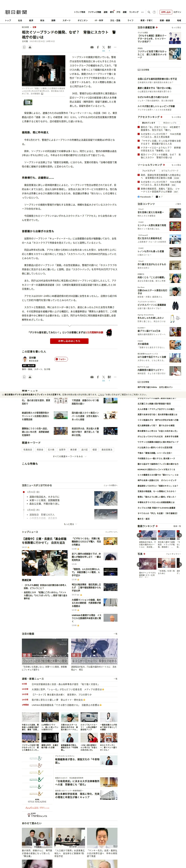
Task: Share with Hatena B! icon below headline
Action: (x=109, y=47)
